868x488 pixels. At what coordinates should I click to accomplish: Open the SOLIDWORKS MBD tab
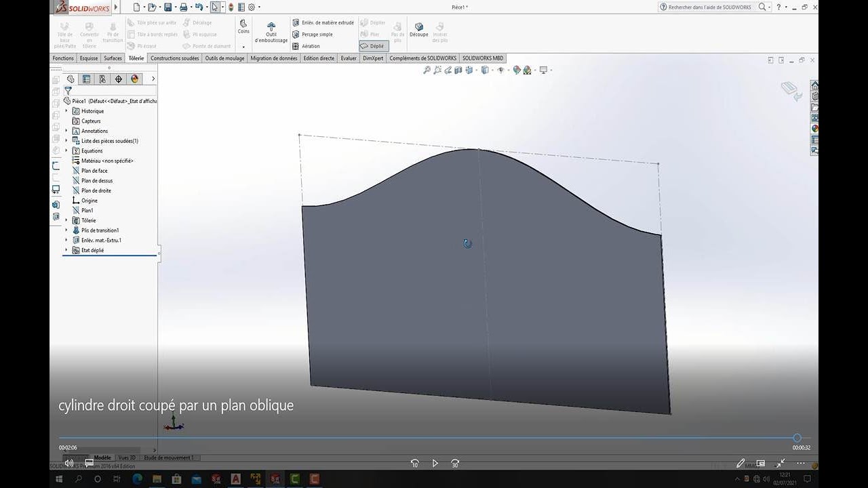coord(483,58)
